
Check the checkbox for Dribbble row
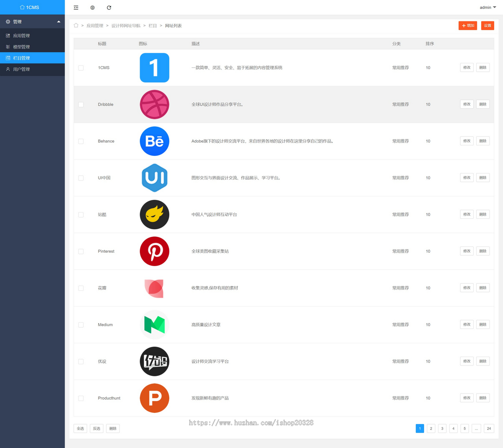[x=81, y=105]
